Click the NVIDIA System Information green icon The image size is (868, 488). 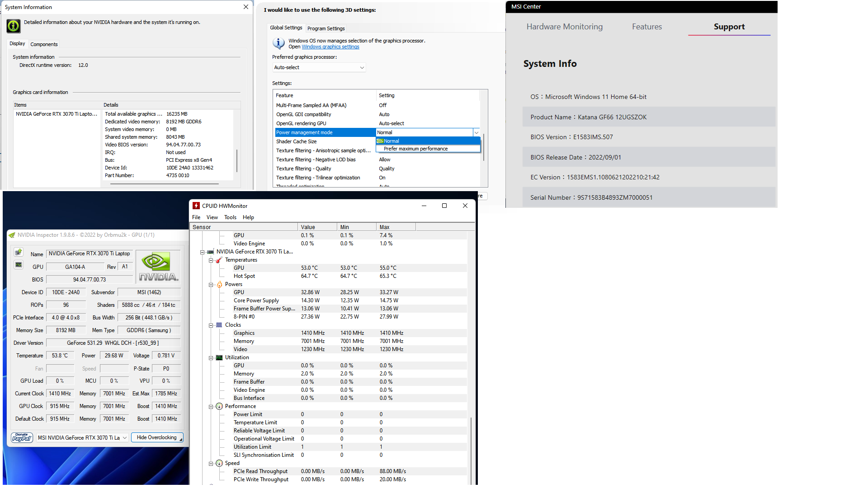14,26
